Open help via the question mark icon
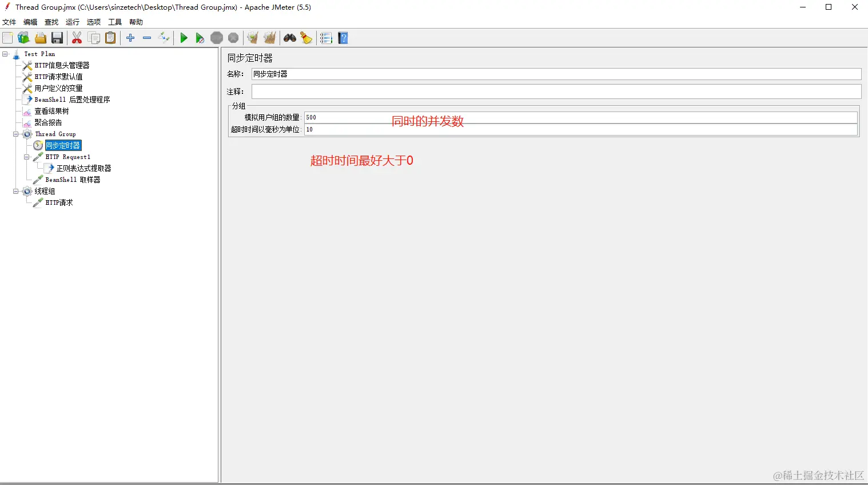 (343, 38)
